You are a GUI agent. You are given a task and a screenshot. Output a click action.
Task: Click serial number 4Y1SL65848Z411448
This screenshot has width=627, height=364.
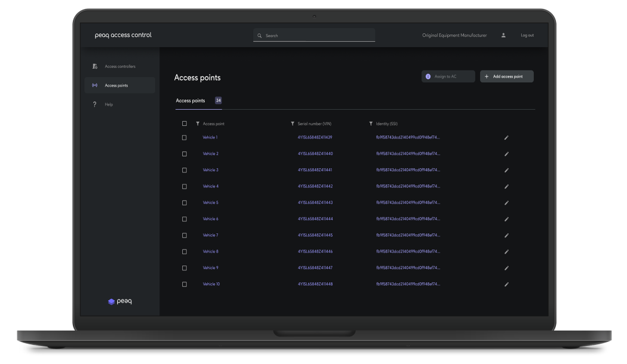315,284
